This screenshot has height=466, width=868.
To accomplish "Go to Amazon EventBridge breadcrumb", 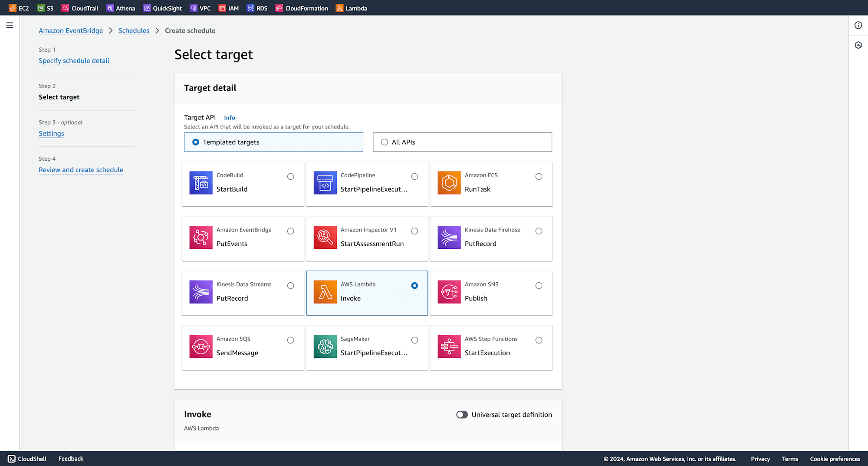I will (x=71, y=30).
